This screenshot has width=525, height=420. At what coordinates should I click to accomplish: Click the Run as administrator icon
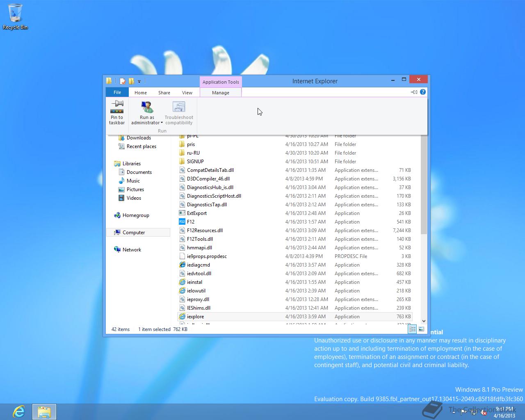[147, 107]
